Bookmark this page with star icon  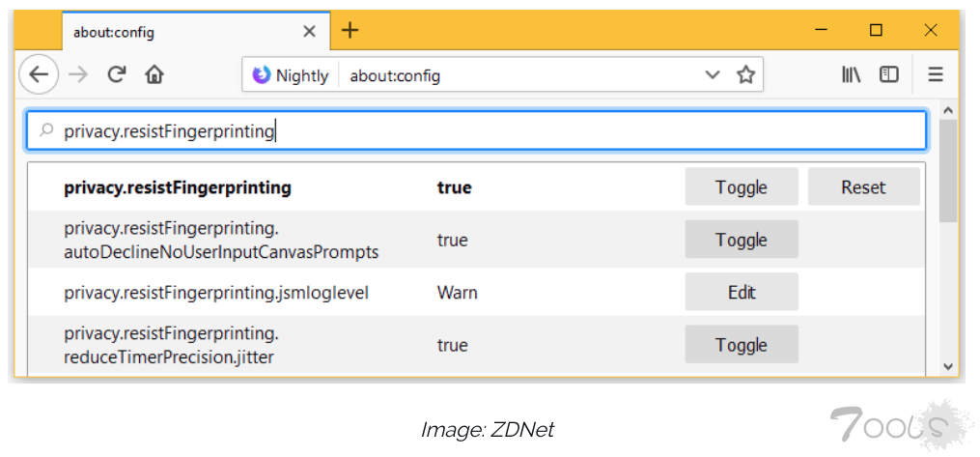point(745,75)
